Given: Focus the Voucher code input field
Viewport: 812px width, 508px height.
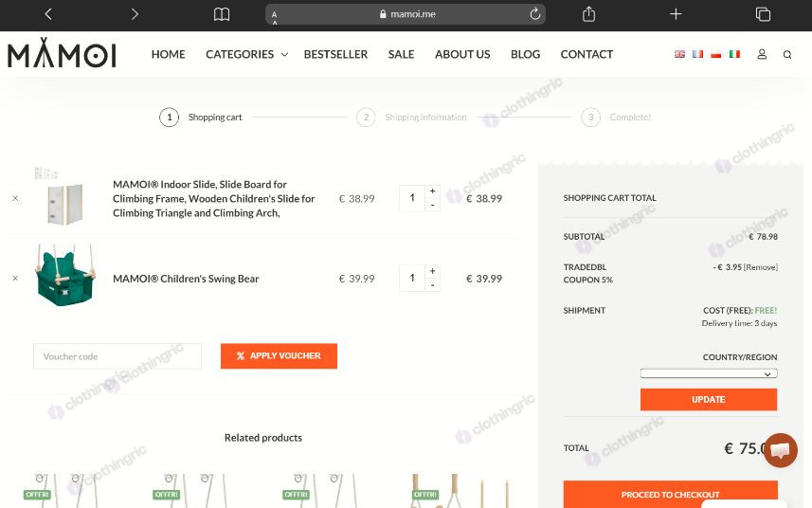Looking at the screenshot, I should point(117,356).
